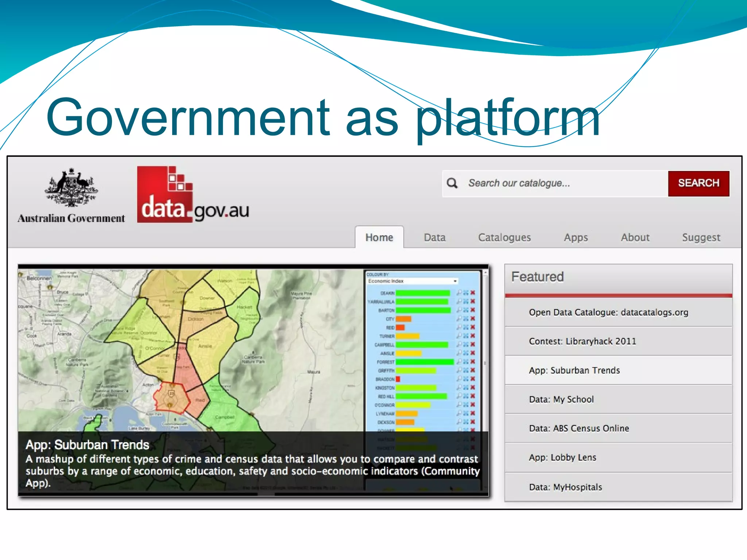Click the App: Suburban Trends banner caption
747x560 pixels.
253,463
